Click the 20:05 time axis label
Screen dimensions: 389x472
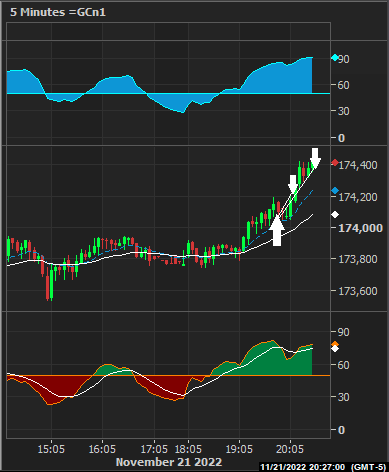(290, 449)
